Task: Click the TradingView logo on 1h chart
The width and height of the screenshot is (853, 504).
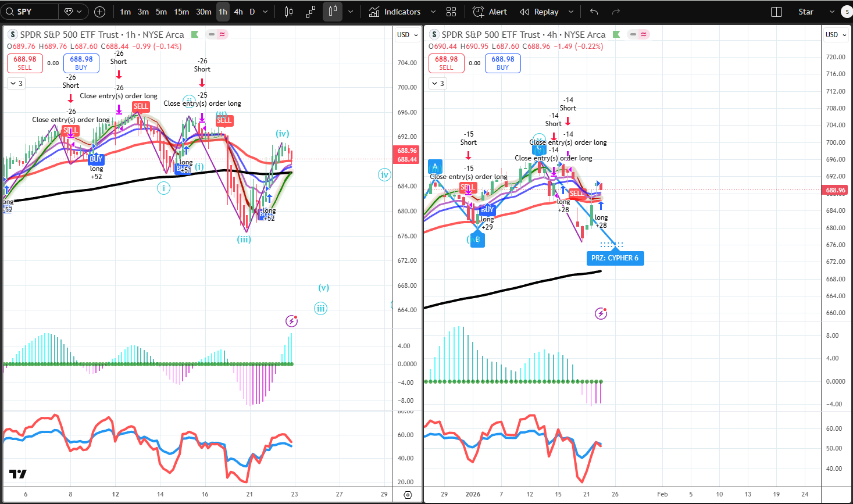Action: point(18,474)
